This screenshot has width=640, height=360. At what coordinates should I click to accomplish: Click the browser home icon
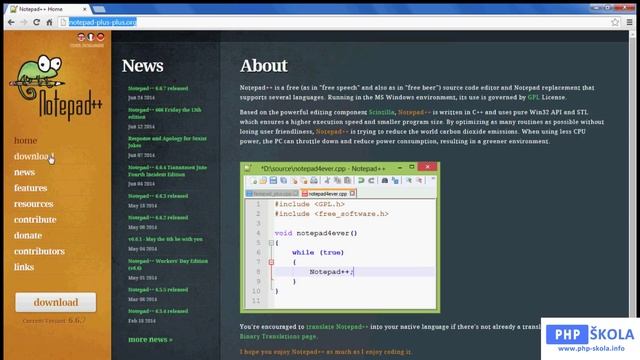click(x=49, y=22)
